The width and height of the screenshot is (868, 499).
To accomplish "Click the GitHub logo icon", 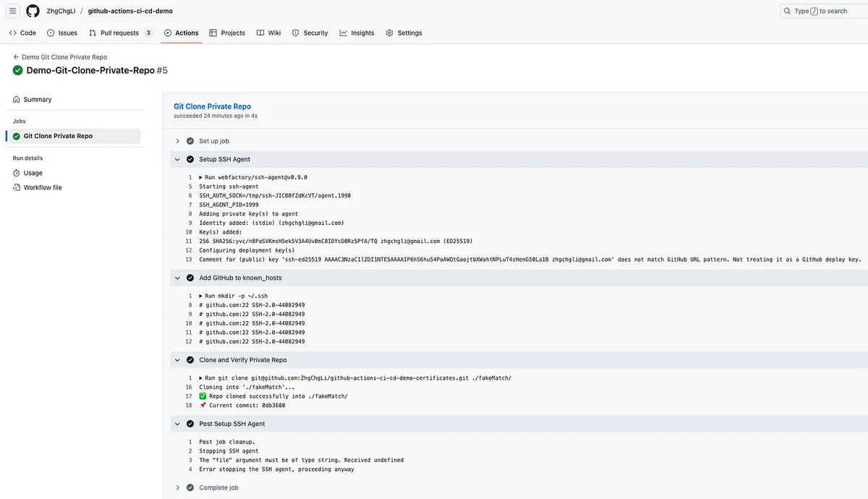I will 33,11.
